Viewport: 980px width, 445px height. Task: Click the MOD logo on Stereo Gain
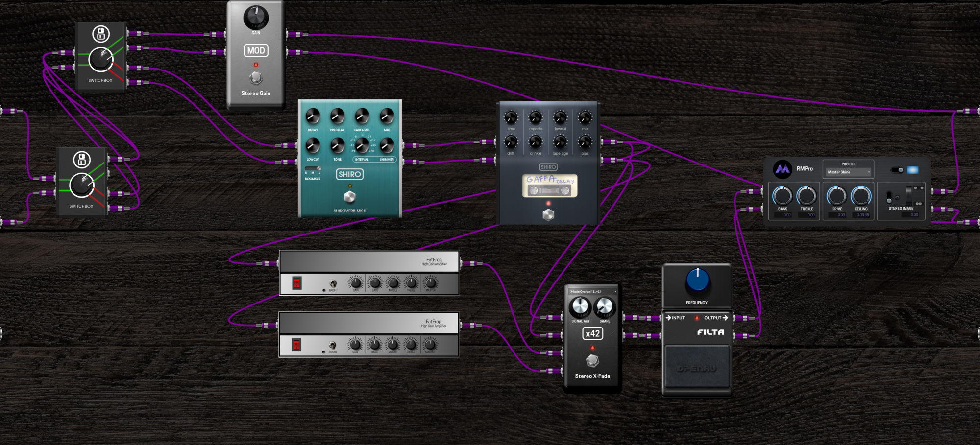[256, 50]
